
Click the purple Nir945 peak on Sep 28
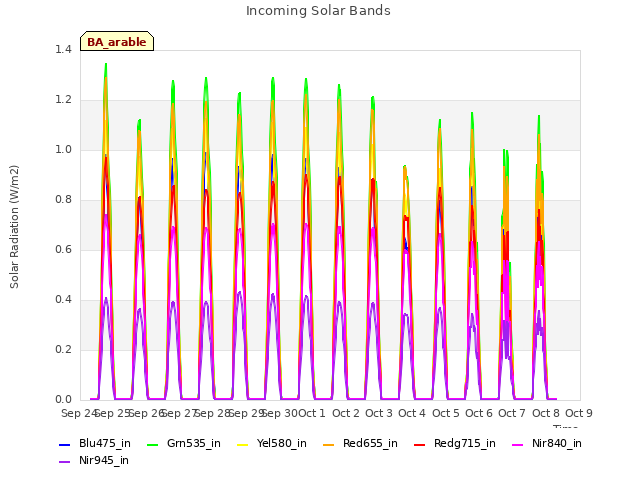pyautogui.click(x=239, y=292)
